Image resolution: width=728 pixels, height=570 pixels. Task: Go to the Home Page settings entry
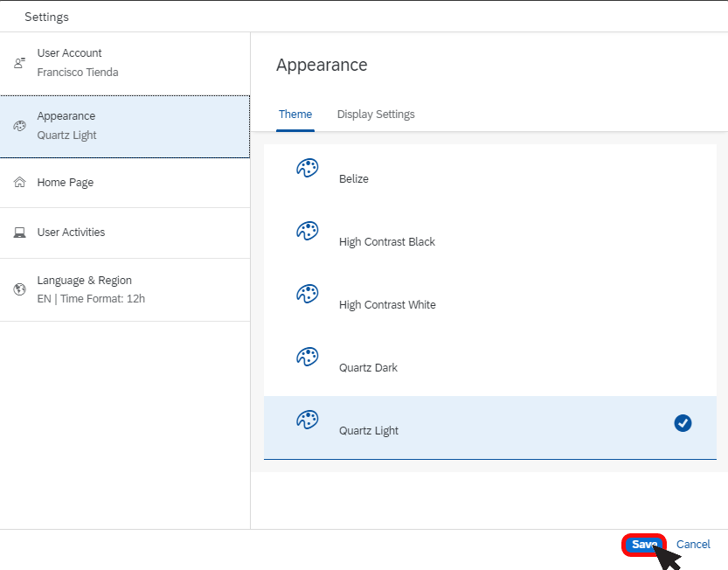[125, 183]
